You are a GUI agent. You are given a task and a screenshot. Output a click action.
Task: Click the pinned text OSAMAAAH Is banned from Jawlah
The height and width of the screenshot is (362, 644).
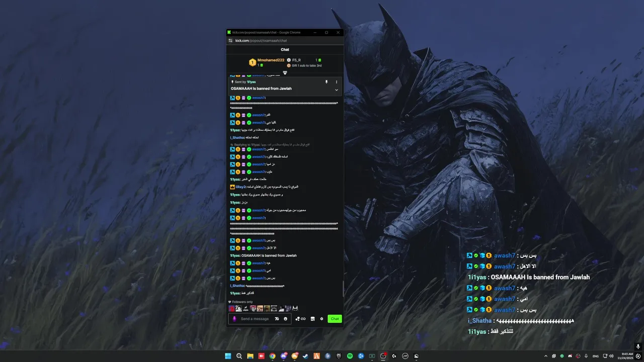click(261, 88)
